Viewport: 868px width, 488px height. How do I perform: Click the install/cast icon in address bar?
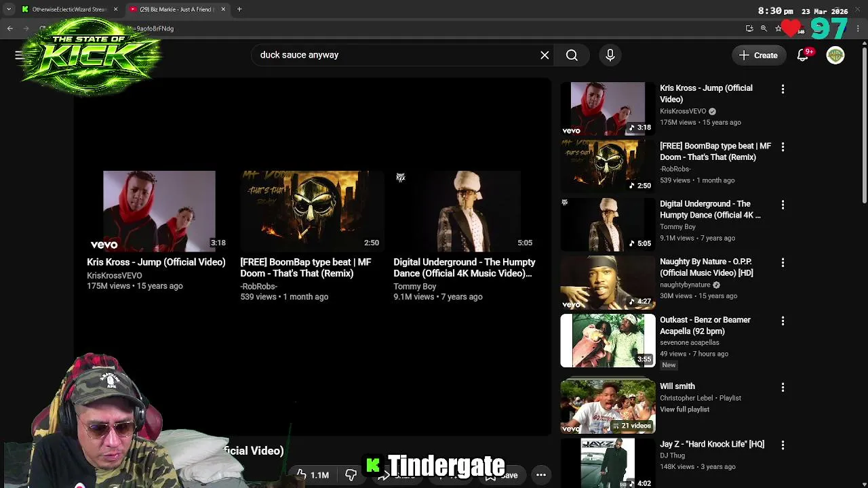pos(749,28)
